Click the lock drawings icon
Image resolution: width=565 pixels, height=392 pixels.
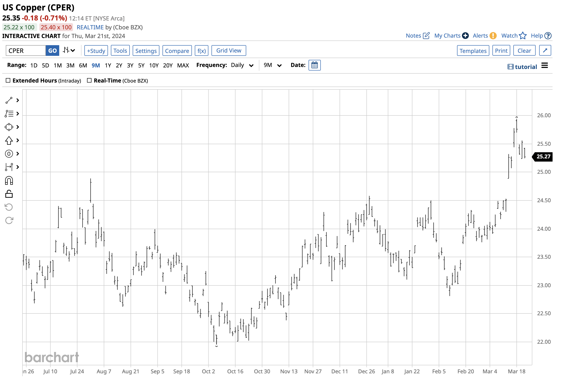(x=9, y=194)
